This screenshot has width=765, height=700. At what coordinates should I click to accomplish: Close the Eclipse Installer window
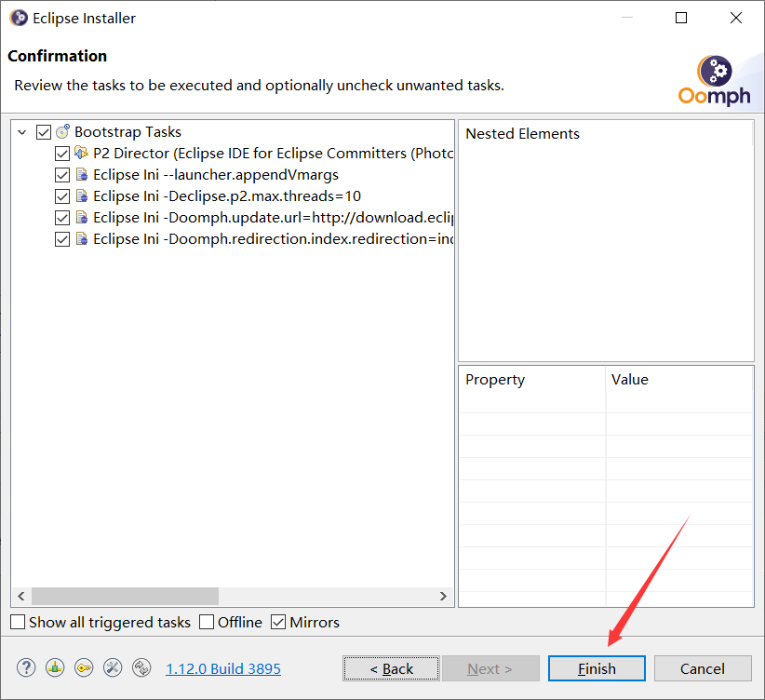pyautogui.click(x=736, y=18)
